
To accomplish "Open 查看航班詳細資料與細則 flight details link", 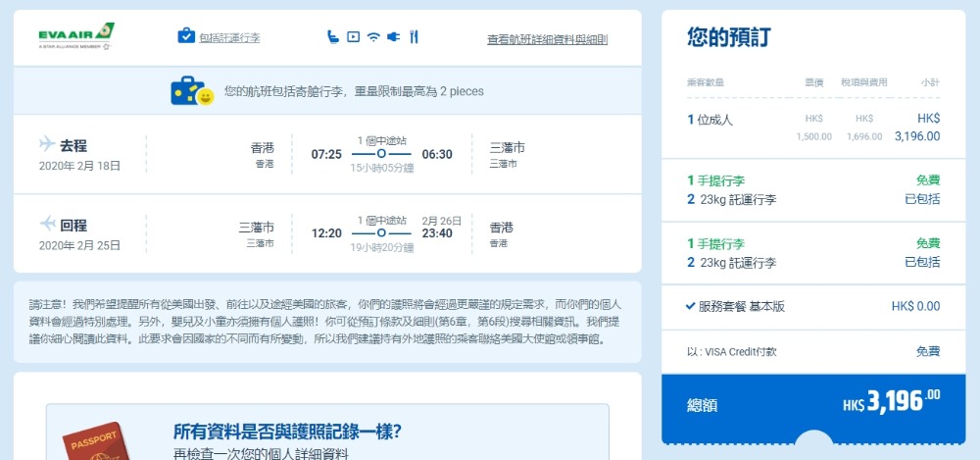I will (x=547, y=40).
